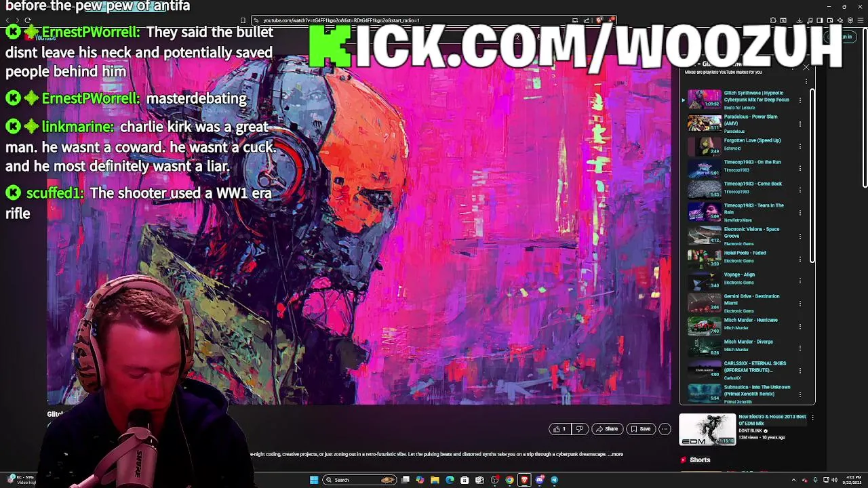Open Windows Start menu
Image resolution: width=868 pixels, height=488 pixels.
[x=314, y=480]
